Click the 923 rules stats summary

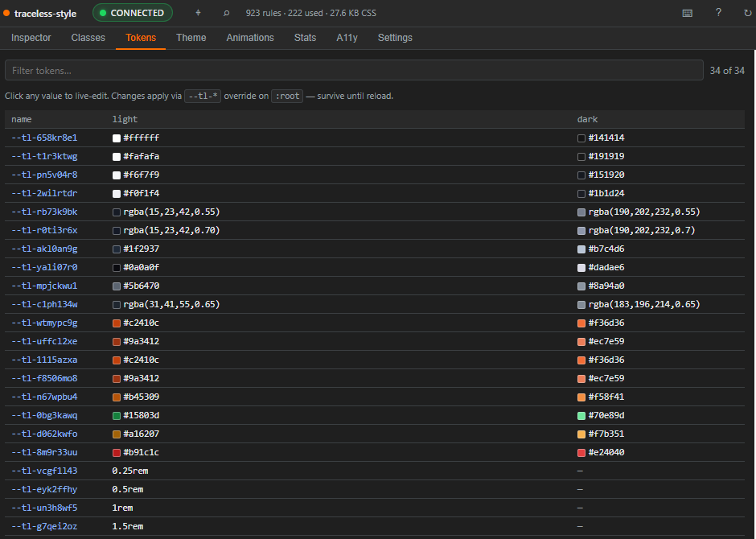point(311,13)
